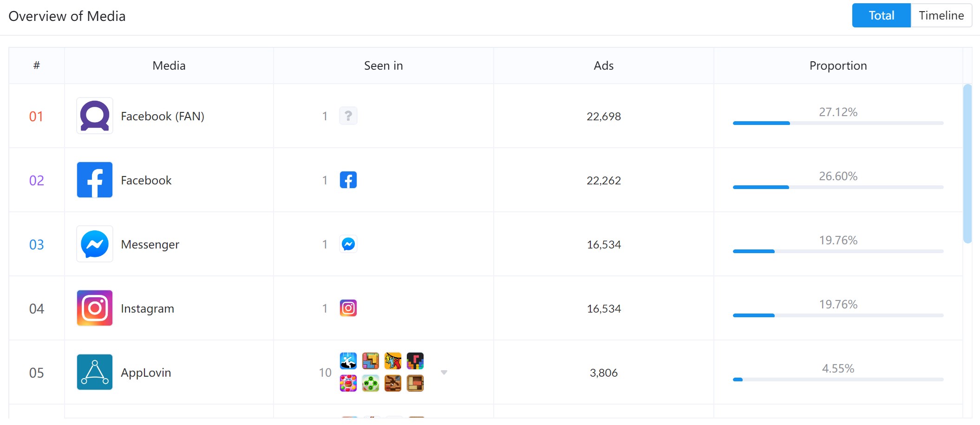The height and width of the screenshot is (425, 980).
Task: Click the Messenger media name
Action: click(150, 244)
